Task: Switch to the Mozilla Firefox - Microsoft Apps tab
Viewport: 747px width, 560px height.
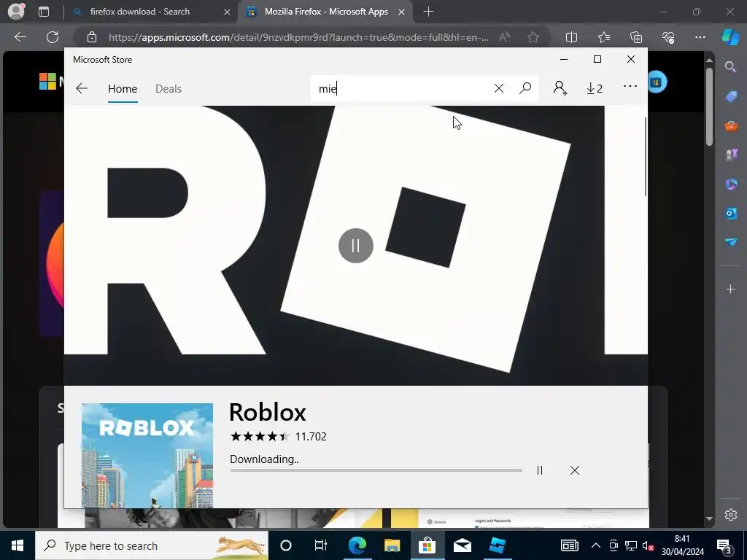Action: tap(326, 12)
